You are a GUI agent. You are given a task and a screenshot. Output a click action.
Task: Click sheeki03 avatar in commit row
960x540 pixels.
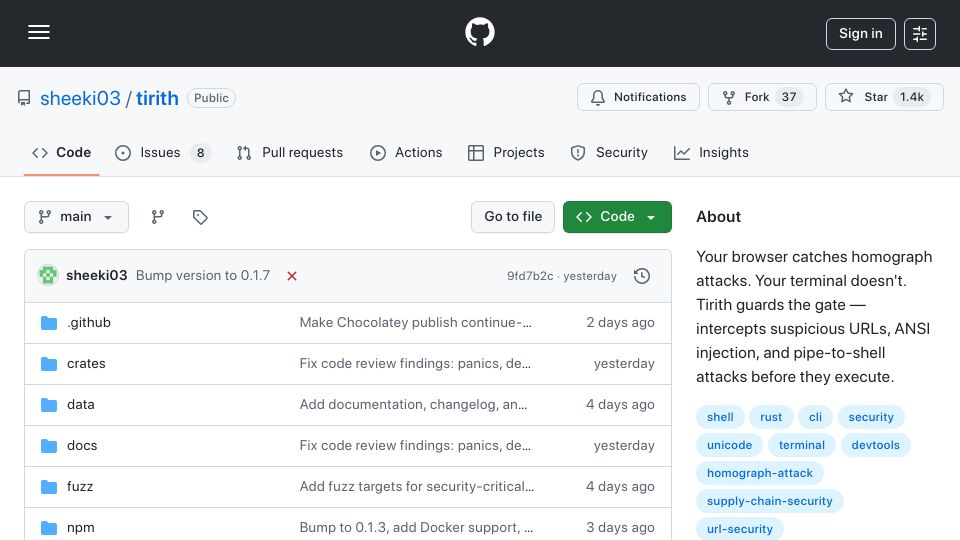coord(48,276)
